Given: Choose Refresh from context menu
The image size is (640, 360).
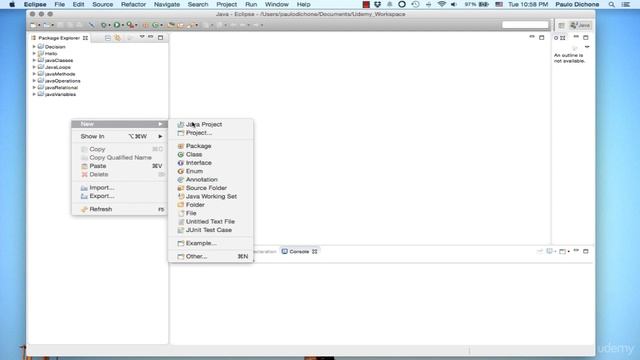Looking at the screenshot, I should point(119,209).
